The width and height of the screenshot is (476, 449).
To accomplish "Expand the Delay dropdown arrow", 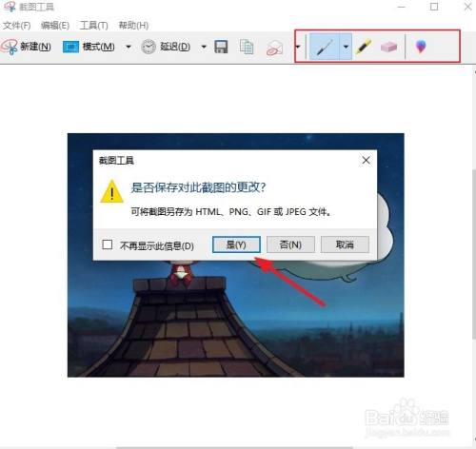I will coord(204,47).
